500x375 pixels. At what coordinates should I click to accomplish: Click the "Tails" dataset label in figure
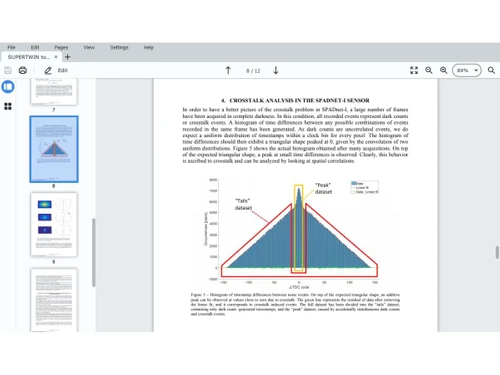tap(243, 204)
